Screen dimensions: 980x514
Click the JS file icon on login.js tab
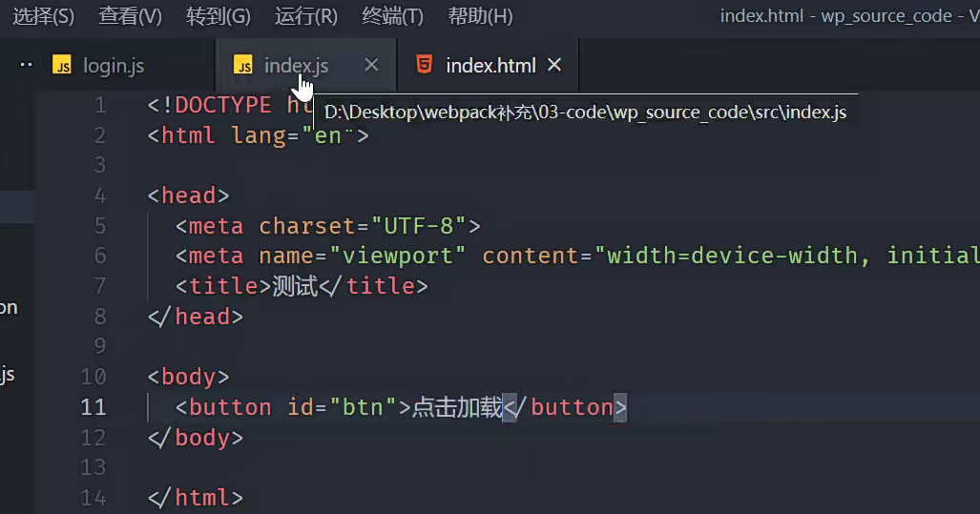click(62, 66)
